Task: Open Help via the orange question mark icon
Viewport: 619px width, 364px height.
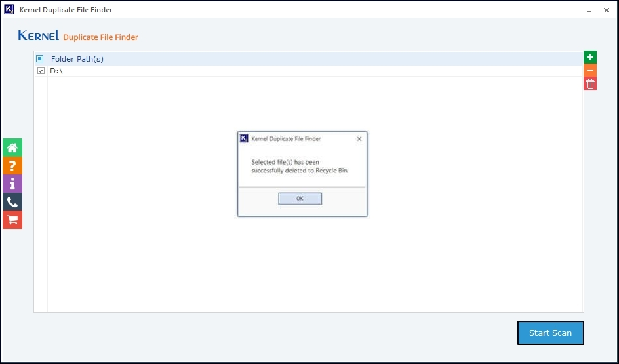Action: point(12,166)
